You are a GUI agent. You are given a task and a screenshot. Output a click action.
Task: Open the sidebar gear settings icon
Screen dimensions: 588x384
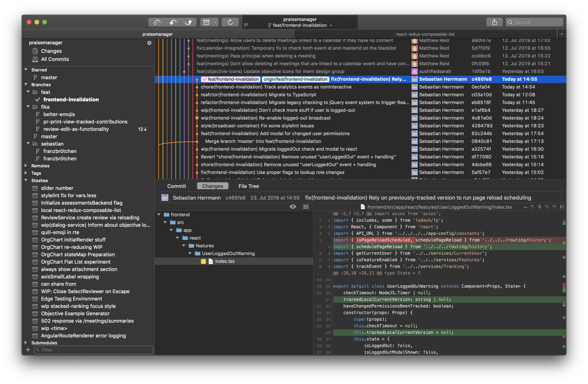pyautogui.click(x=149, y=43)
